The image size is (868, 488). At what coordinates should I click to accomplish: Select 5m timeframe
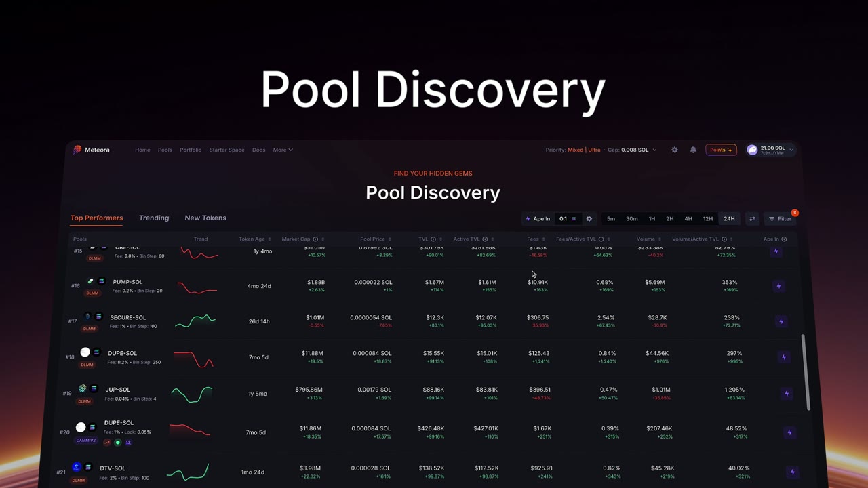click(x=611, y=219)
